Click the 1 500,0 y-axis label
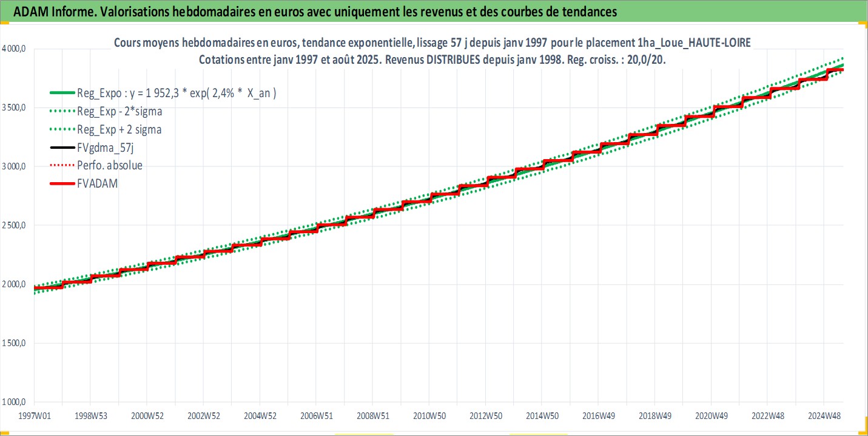Viewport: 868px width, 436px height. coord(13,344)
